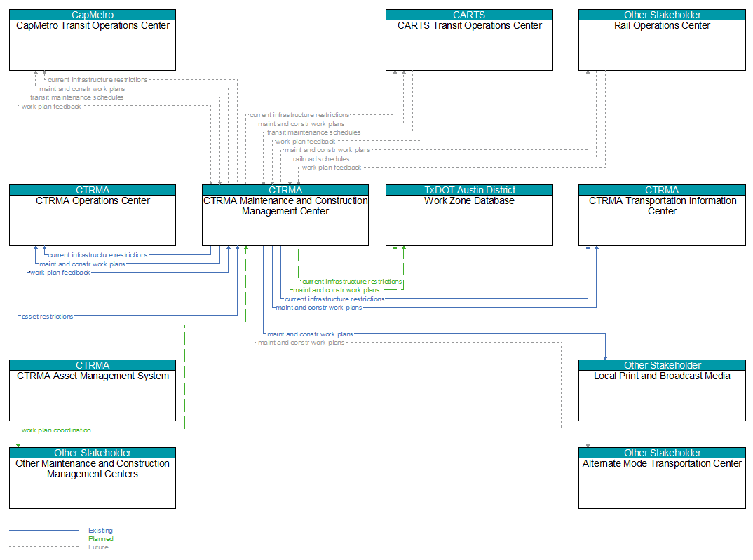Click the TxDOT Austin District header
Screen dimensions: 753x560
coord(469,190)
